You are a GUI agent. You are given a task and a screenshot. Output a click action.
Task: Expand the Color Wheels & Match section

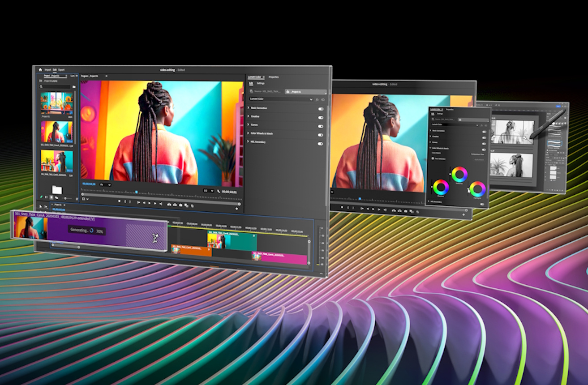point(248,133)
